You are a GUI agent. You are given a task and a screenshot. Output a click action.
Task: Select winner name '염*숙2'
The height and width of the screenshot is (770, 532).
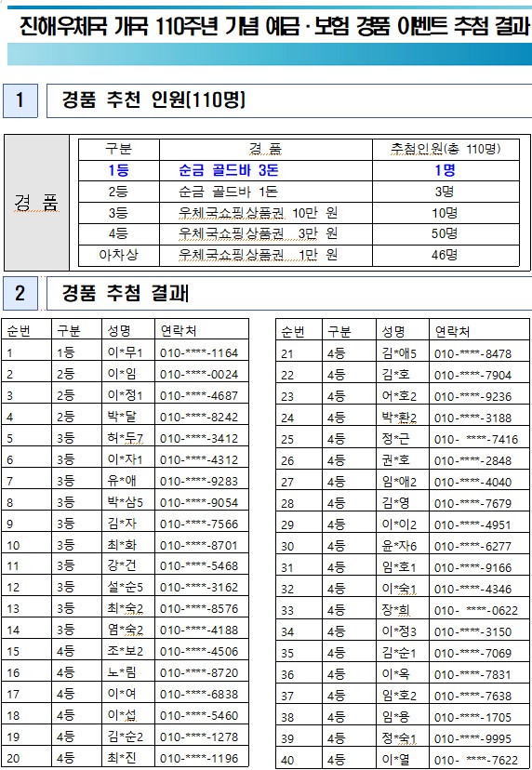click(126, 631)
